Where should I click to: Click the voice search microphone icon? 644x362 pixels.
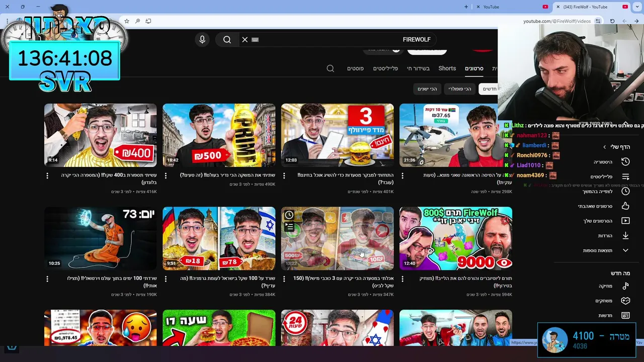coord(202,40)
